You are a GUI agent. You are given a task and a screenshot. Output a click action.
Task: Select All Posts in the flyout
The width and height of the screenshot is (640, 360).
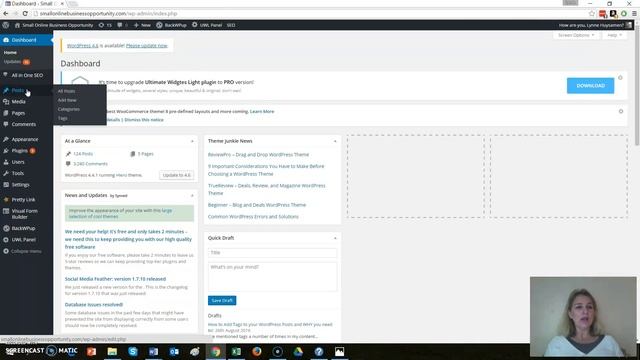pos(66,91)
